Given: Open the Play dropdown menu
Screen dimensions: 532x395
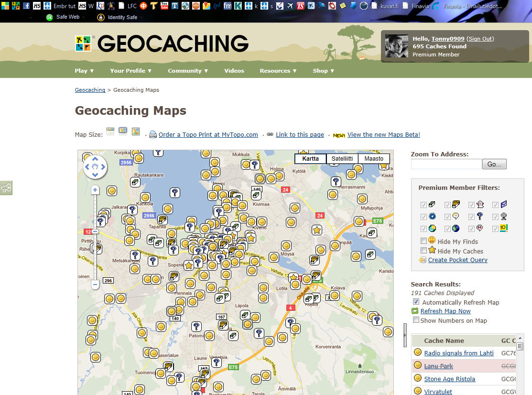Looking at the screenshot, I should pyautogui.click(x=84, y=71).
